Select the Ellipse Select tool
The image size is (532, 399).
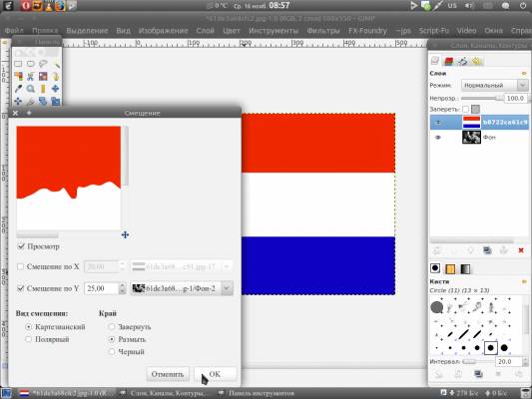click(x=31, y=64)
